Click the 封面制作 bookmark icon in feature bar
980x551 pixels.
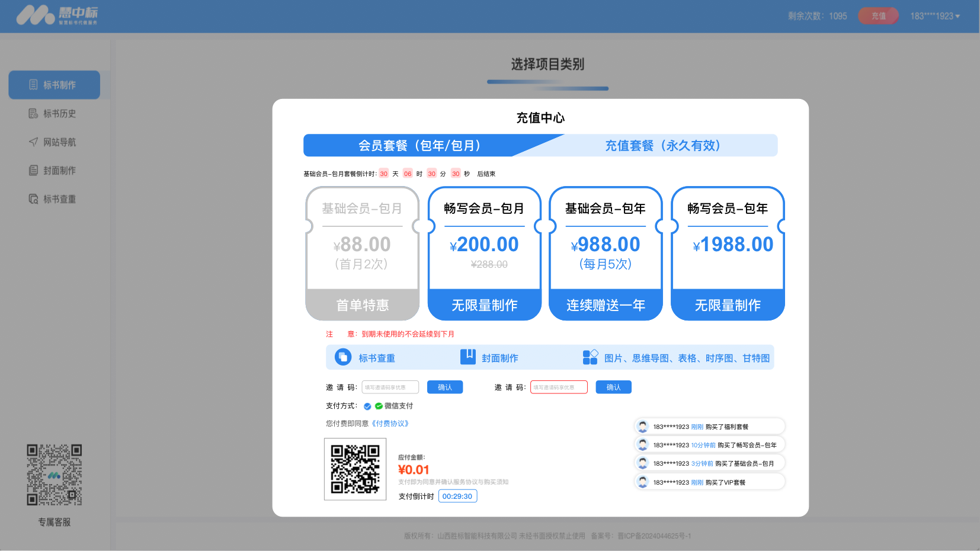tap(467, 357)
